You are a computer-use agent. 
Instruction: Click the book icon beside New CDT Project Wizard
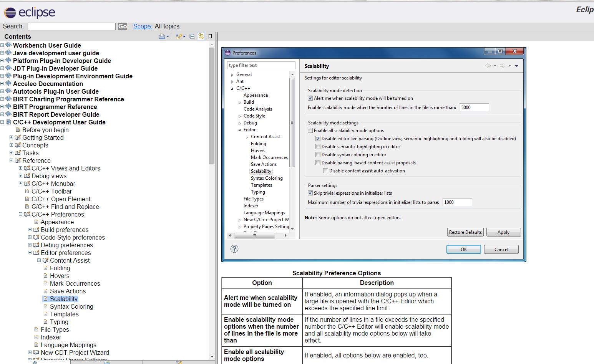click(x=36, y=352)
